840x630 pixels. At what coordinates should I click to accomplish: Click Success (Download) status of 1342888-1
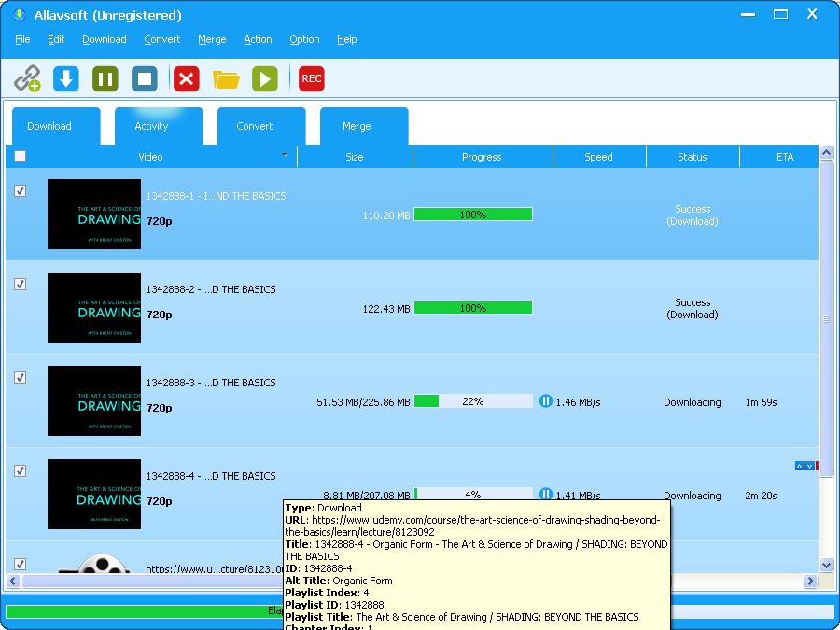click(693, 216)
